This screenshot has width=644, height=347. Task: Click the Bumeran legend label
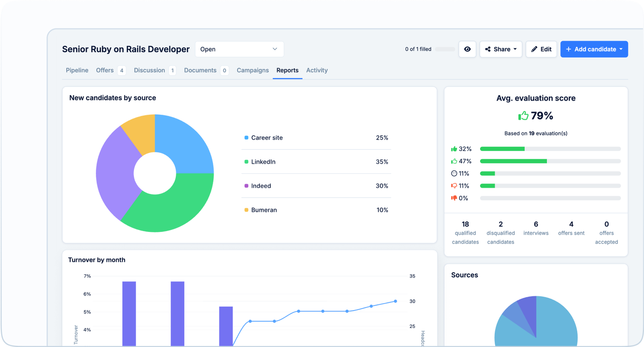tap(264, 210)
